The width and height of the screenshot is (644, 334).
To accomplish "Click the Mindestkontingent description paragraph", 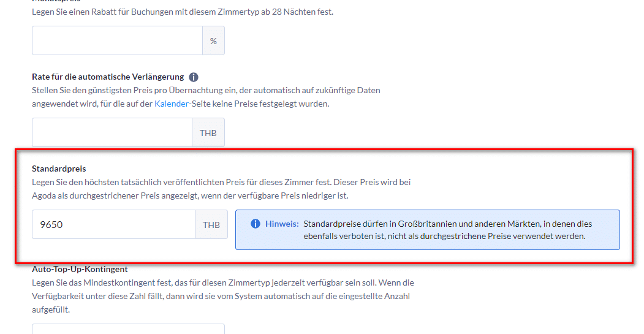I will point(223,296).
